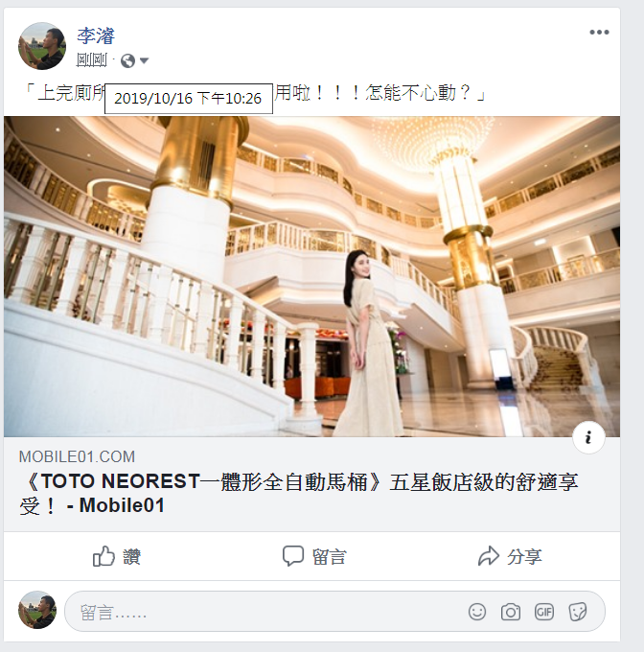Screen dimensions: 644x652
Task: Open the post options three-dots menu
Action: pos(599,33)
